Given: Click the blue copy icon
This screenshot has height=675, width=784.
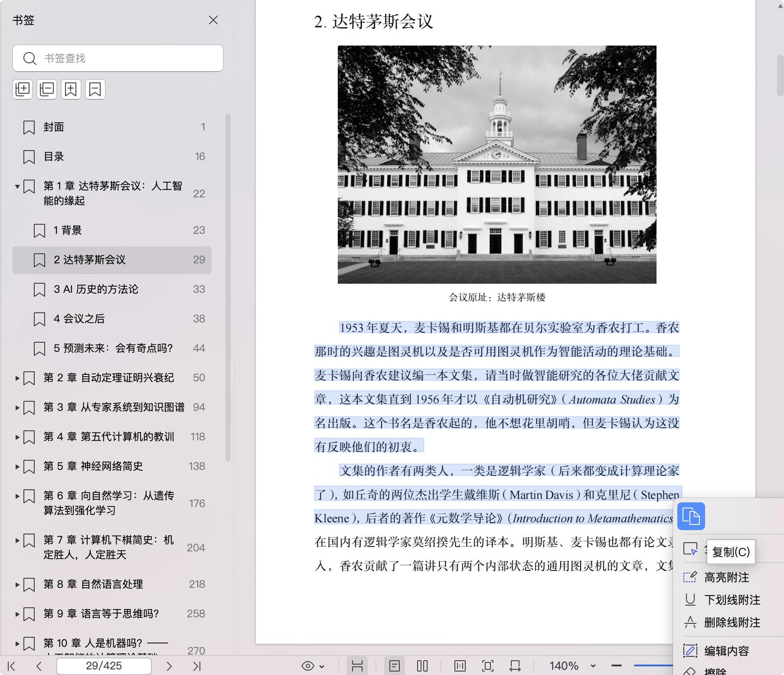Looking at the screenshot, I should pyautogui.click(x=691, y=516).
